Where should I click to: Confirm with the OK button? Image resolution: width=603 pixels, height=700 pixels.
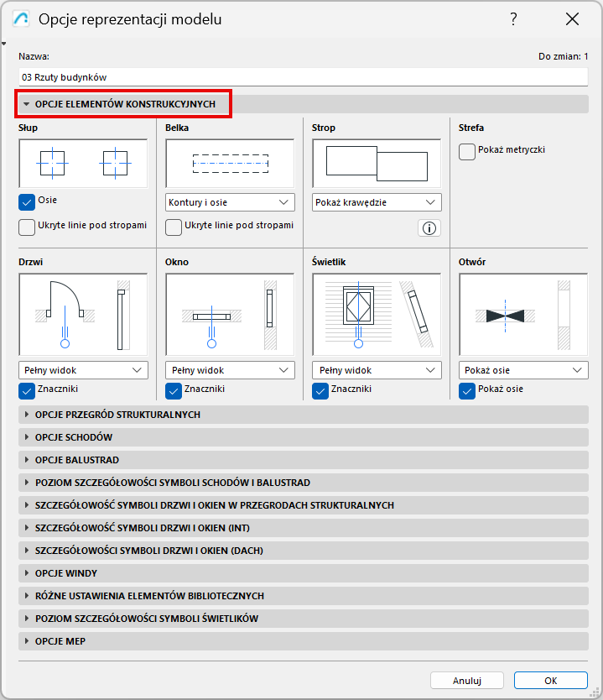click(x=551, y=681)
